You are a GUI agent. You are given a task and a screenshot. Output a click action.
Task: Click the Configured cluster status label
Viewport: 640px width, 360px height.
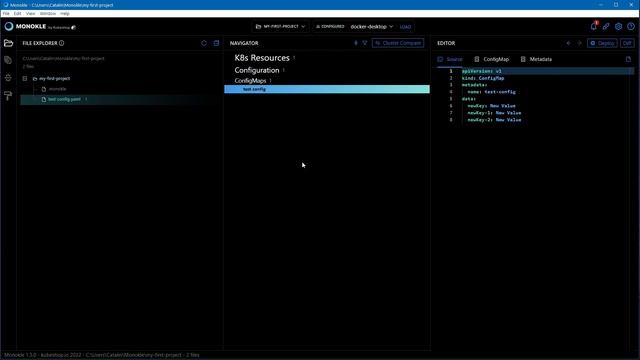[x=330, y=27]
